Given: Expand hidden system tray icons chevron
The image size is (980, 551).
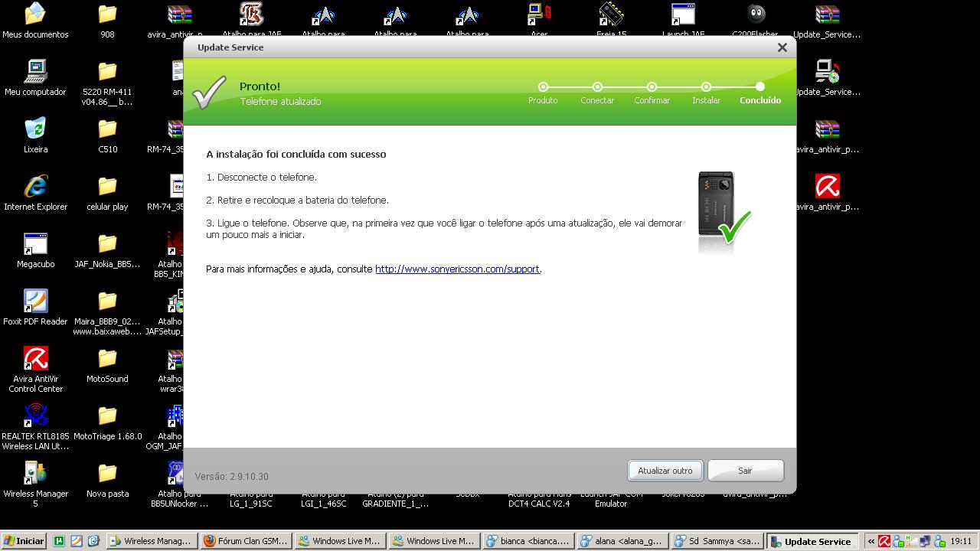Looking at the screenshot, I should 871,541.
